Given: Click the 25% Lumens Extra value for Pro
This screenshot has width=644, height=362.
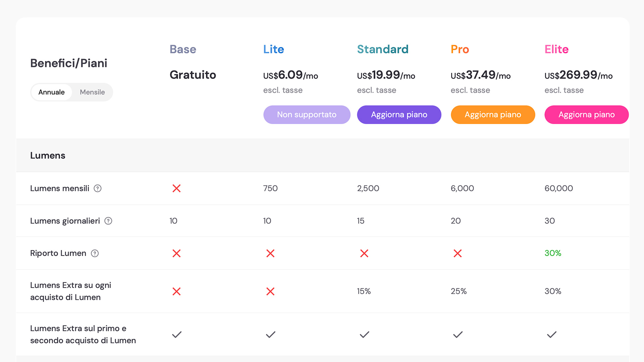Looking at the screenshot, I should (x=459, y=291).
